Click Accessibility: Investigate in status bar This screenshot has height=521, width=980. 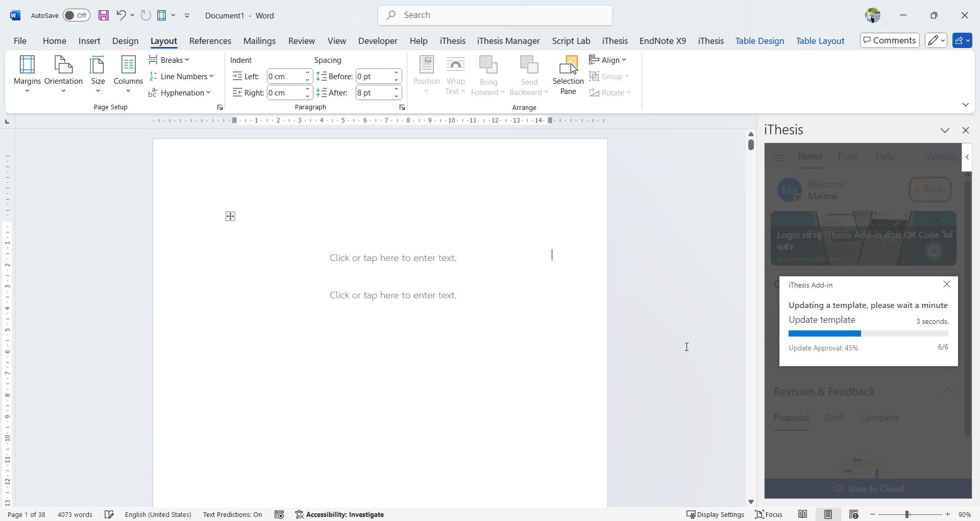(x=339, y=514)
